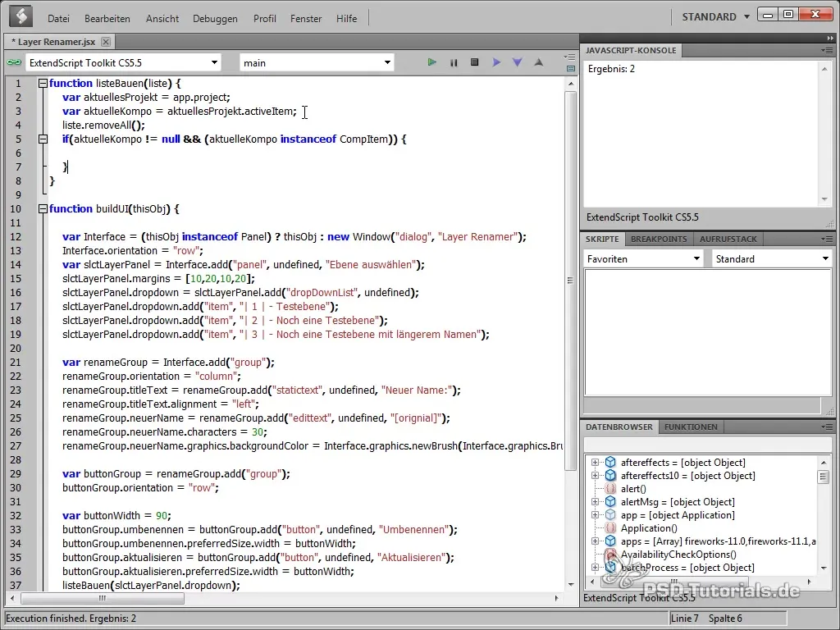The width and height of the screenshot is (840, 630).
Task: Switch to the Funktionen tab
Action: [x=691, y=427]
